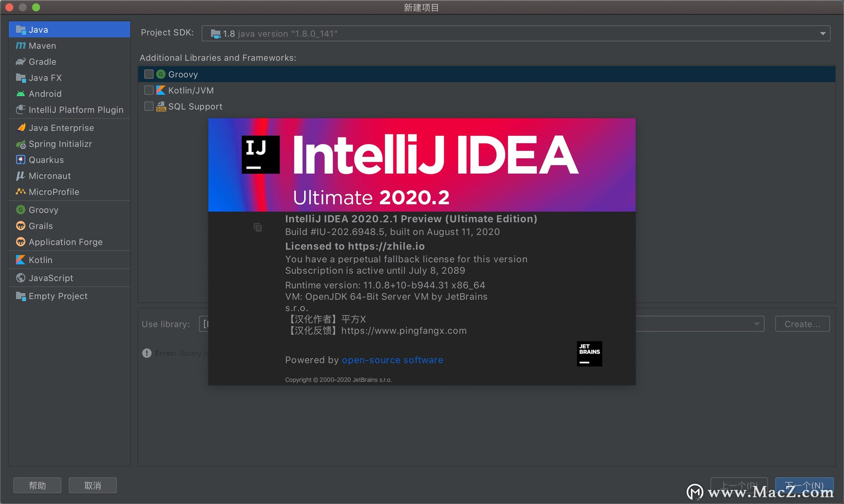Choose the Micronaut framework option
Image resolution: width=844 pixels, height=504 pixels.
49,176
